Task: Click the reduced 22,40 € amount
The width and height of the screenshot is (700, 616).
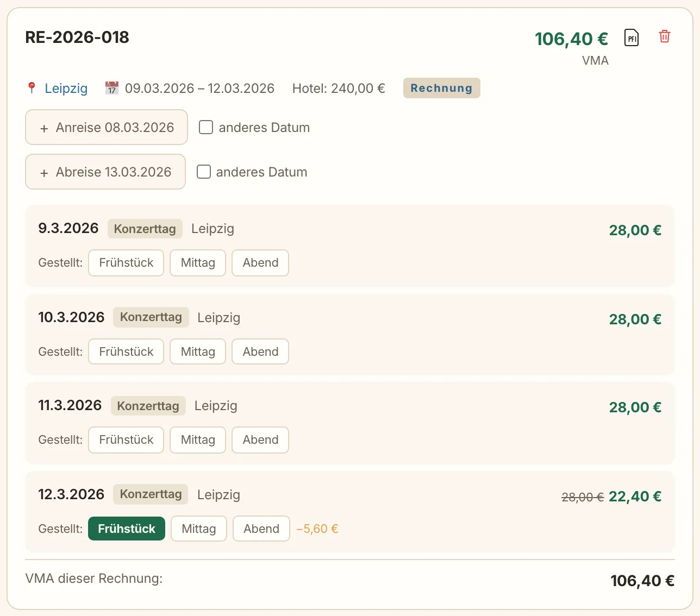Action: 635,496
